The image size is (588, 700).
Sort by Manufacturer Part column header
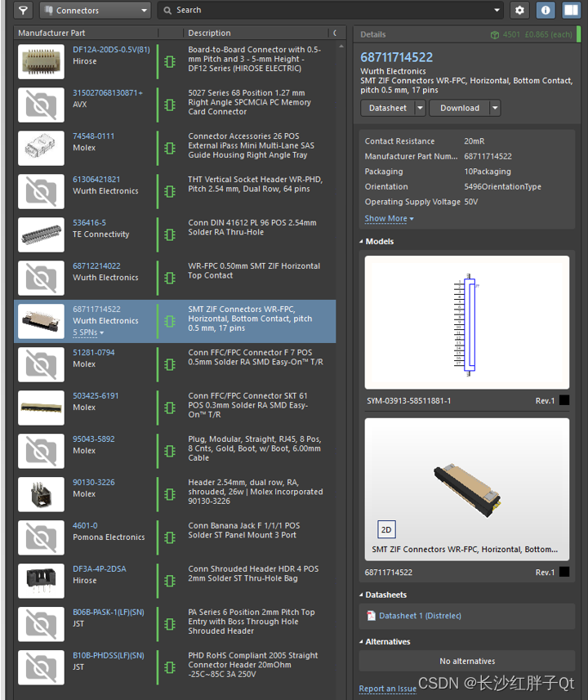(51, 33)
